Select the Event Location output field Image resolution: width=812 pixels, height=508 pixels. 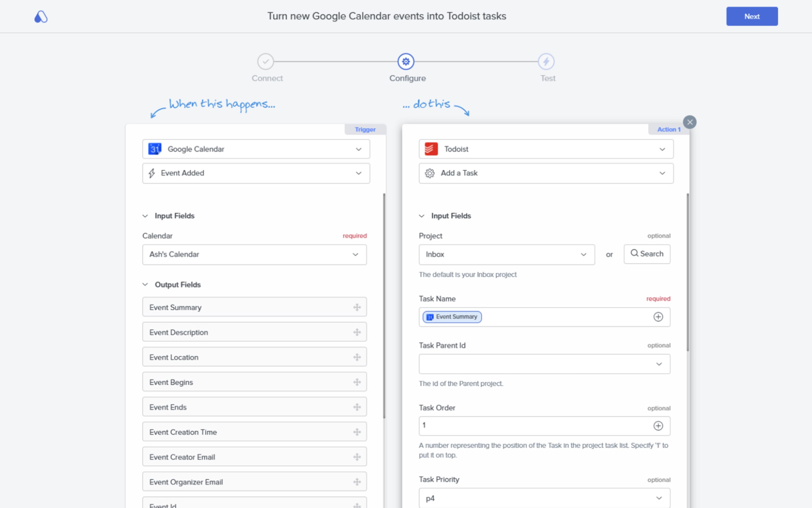click(x=254, y=357)
